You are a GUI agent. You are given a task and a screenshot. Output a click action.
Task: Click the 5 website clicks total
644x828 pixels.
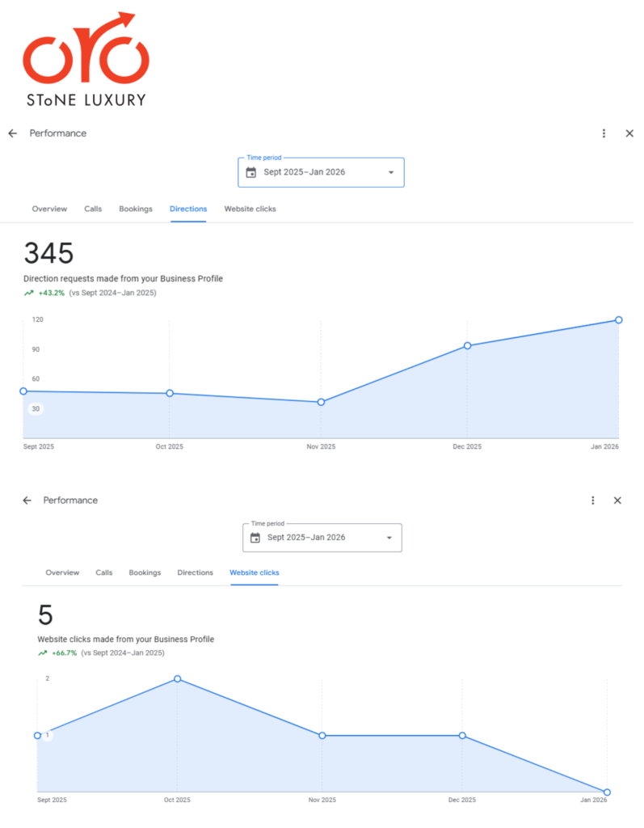click(x=45, y=615)
